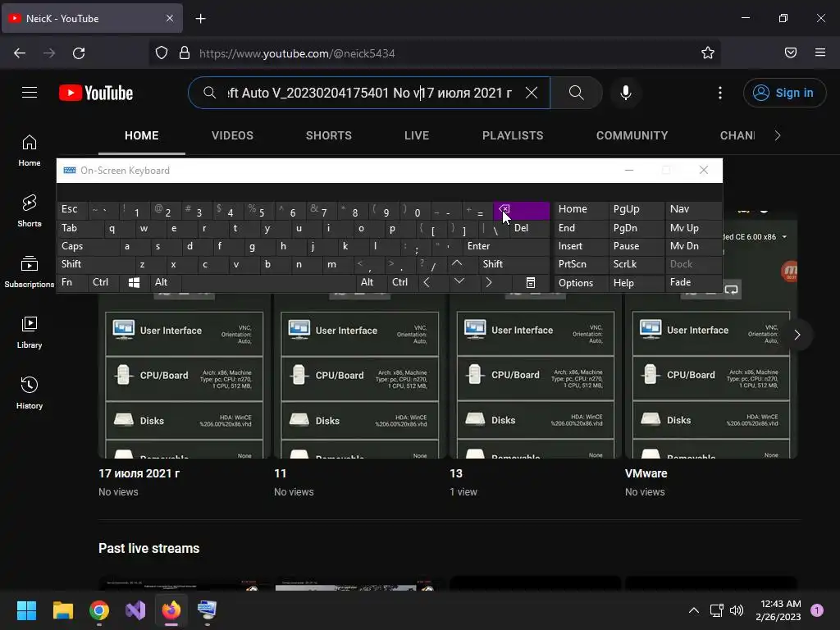Open the Windows Start menu
The image size is (840, 630).
pyautogui.click(x=26, y=610)
